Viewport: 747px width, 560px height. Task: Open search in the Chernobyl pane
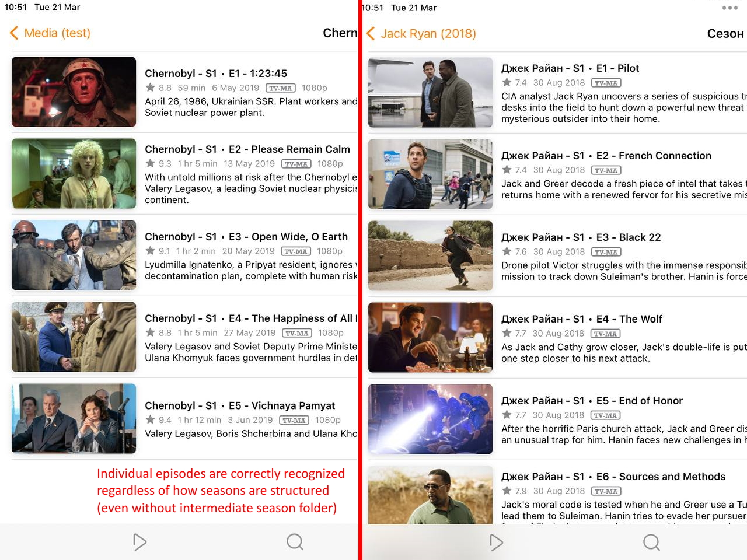pyautogui.click(x=295, y=542)
